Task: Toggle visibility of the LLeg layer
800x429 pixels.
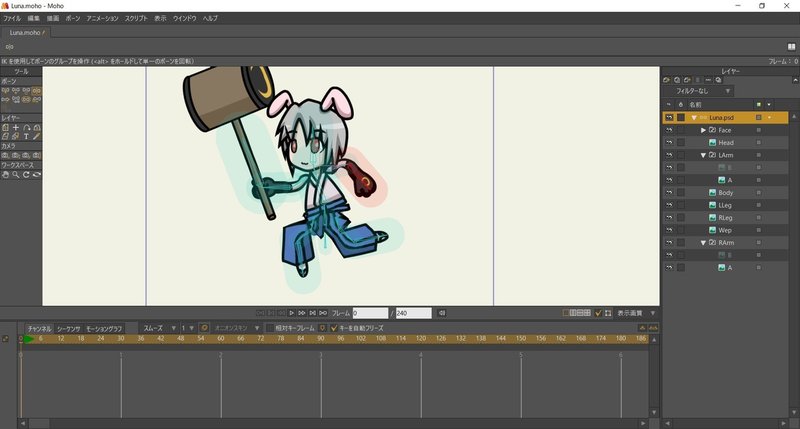Action: 669,205
